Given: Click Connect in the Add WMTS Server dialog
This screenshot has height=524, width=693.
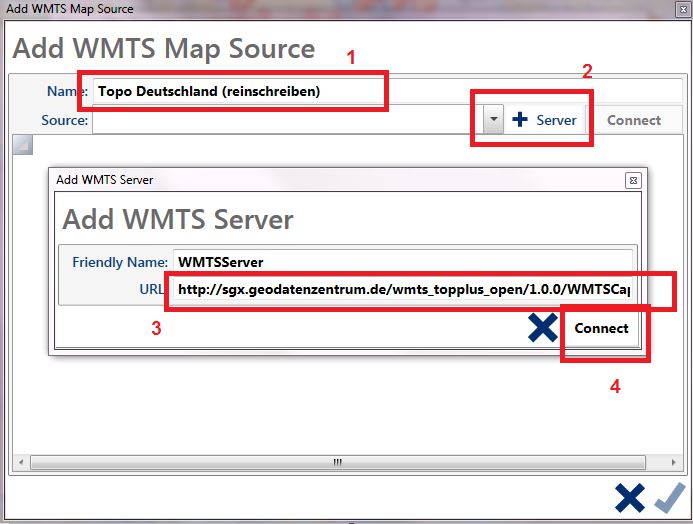Looking at the screenshot, I should [x=601, y=328].
